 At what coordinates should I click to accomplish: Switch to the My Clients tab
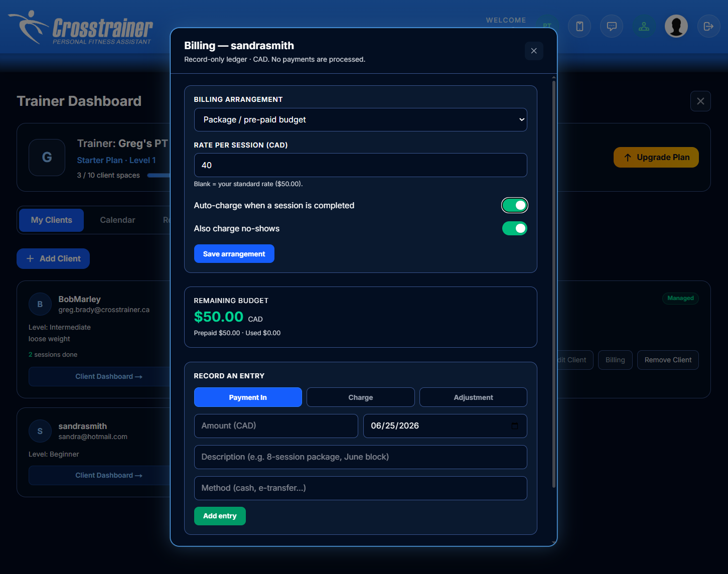tap(51, 220)
